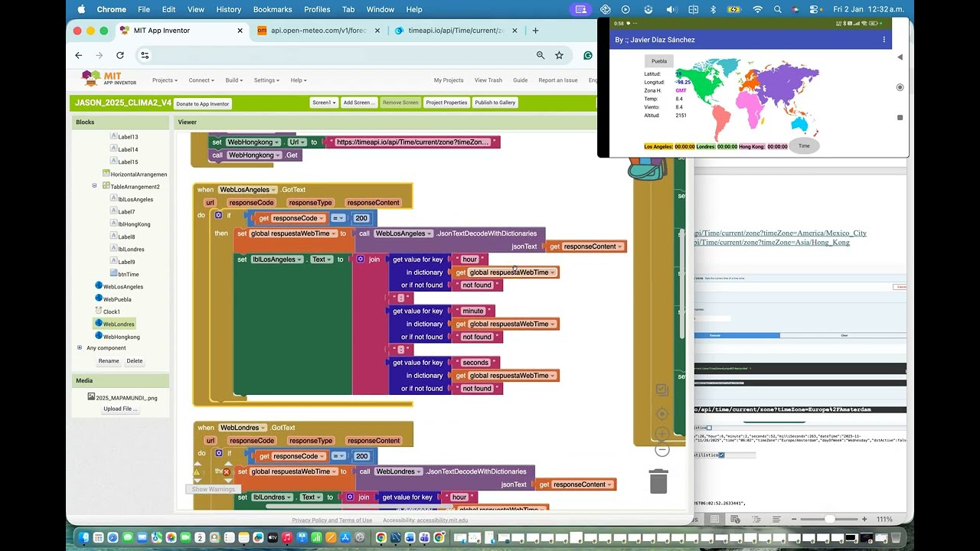The image size is (980, 551).
Task: Click the error indicator in the WebLondres block
Action: [226, 471]
